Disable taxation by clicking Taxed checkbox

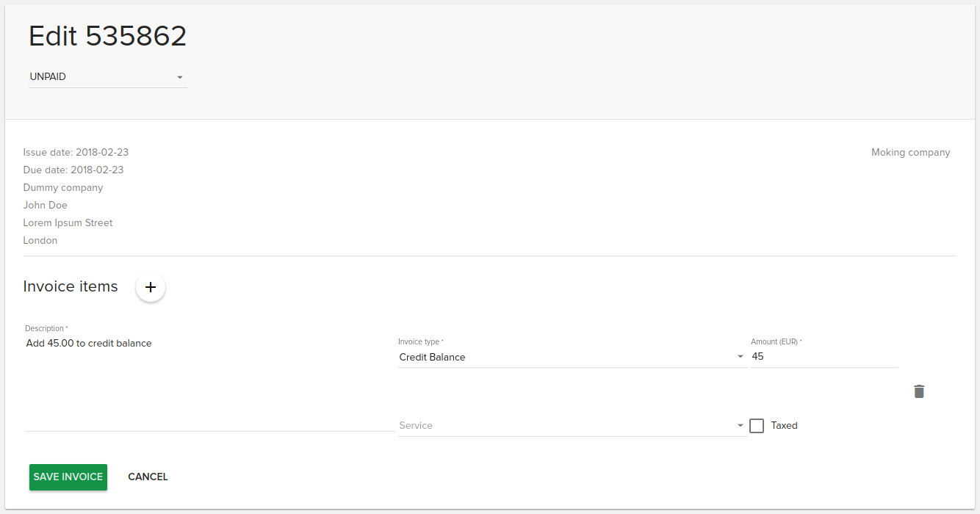pyautogui.click(x=757, y=425)
